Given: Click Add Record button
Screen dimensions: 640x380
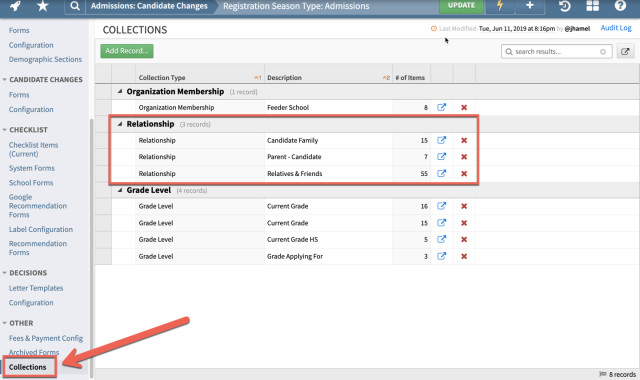Looking at the screenshot, I should (x=127, y=51).
